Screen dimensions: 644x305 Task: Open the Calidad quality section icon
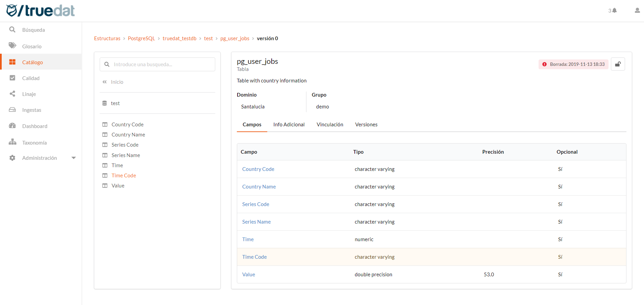pyautogui.click(x=13, y=78)
